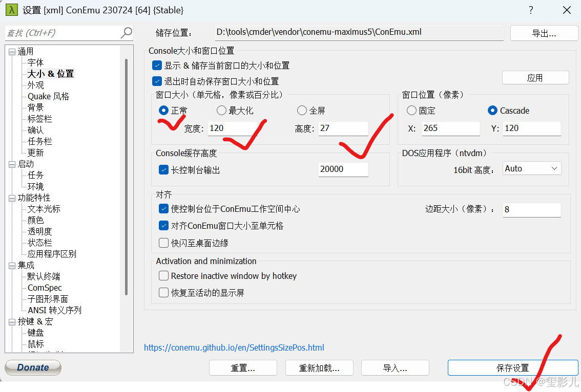Open the 确认 settings page
This screenshot has height=392, width=581.
(35, 130)
